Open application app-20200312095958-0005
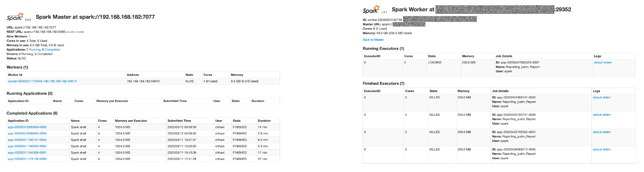Viewport: 644px width, 172px height. pyautogui.click(x=27, y=127)
